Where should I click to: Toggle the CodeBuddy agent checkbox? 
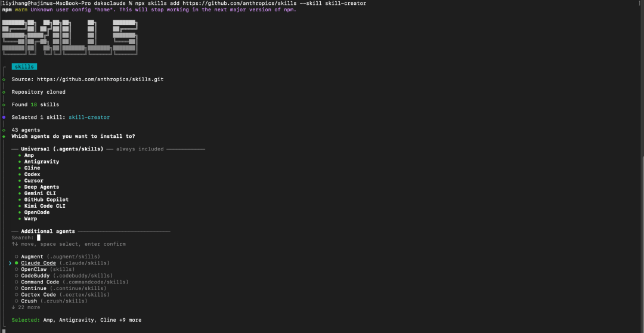[17, 276]
